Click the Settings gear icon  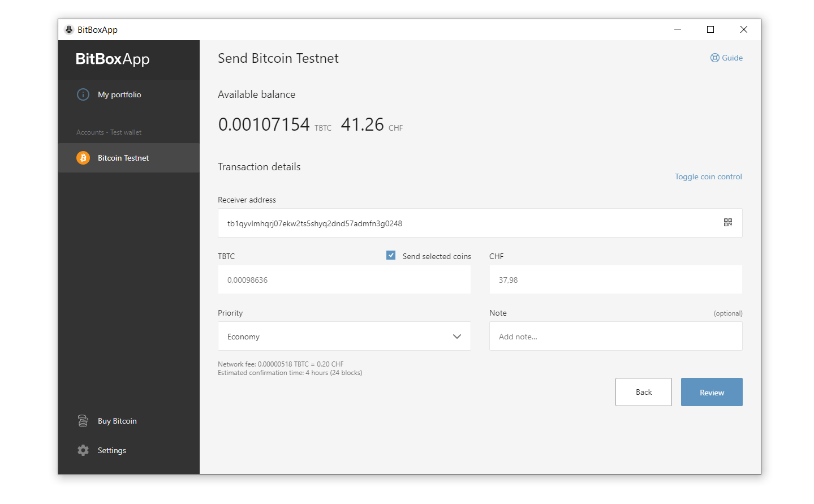(x=83, y=450)
